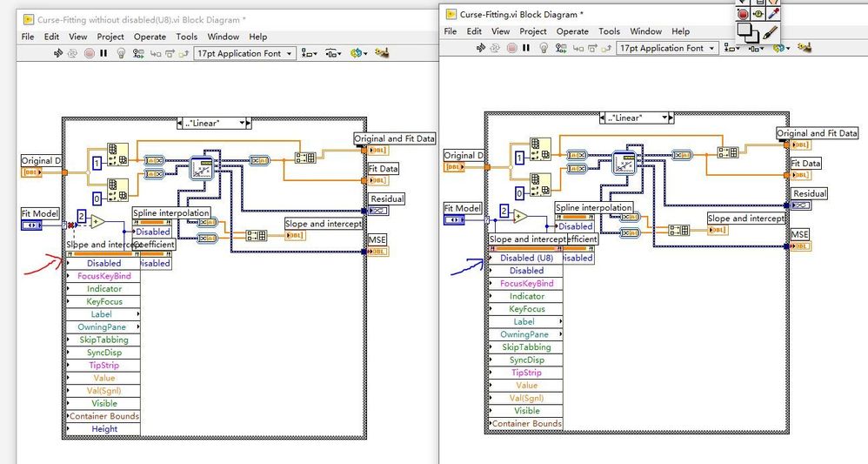This screenshot has width=868, height=464.
Task: Open Distribute Objects menu in left window
Action: click(x=333, y=53)
